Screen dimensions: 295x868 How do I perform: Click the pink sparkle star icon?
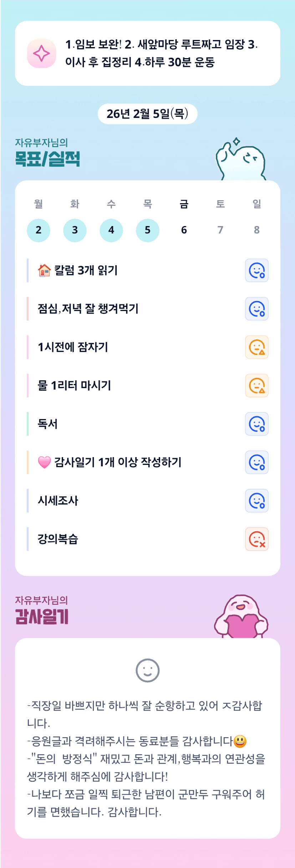click(x=41, y=53)
